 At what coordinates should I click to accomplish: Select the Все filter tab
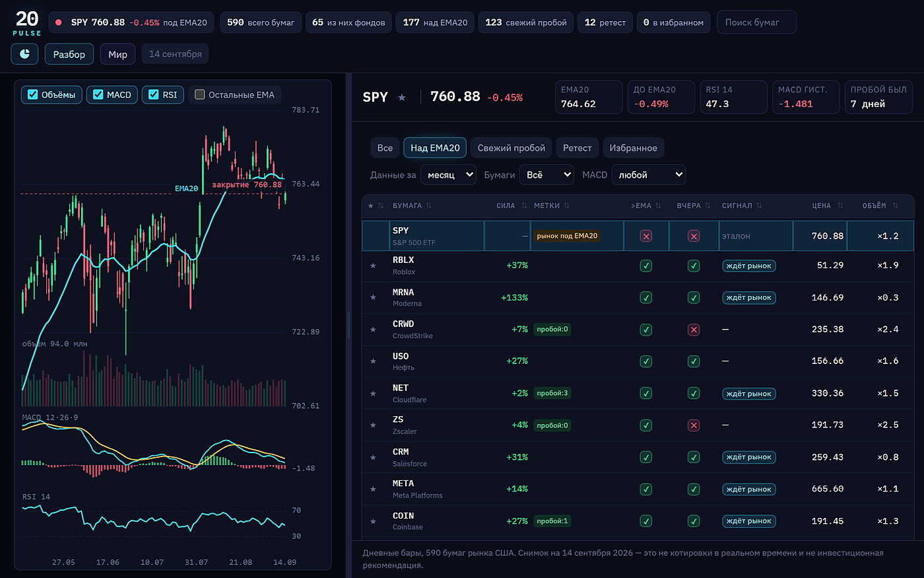(385, 148)
